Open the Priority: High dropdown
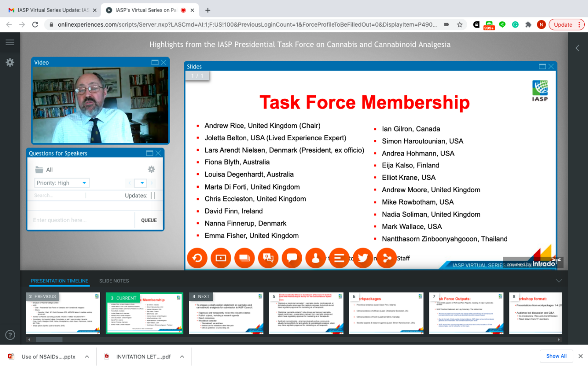Screen dimensions: 588x368 click(62, 183)
